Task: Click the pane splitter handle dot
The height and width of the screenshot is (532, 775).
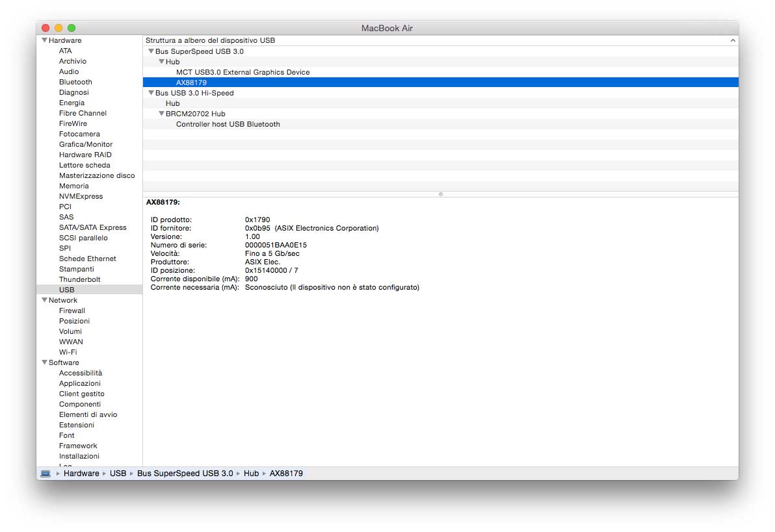Action: pos(441,194)
